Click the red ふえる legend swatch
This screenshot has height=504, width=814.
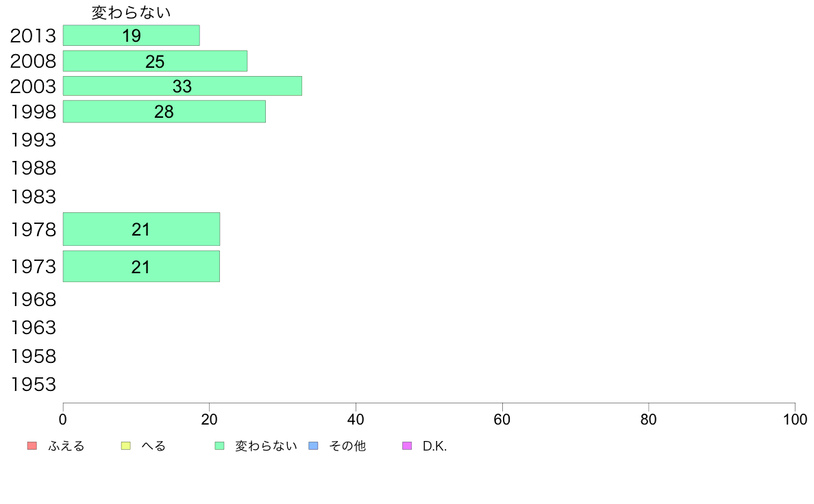(x=32, y=446)
